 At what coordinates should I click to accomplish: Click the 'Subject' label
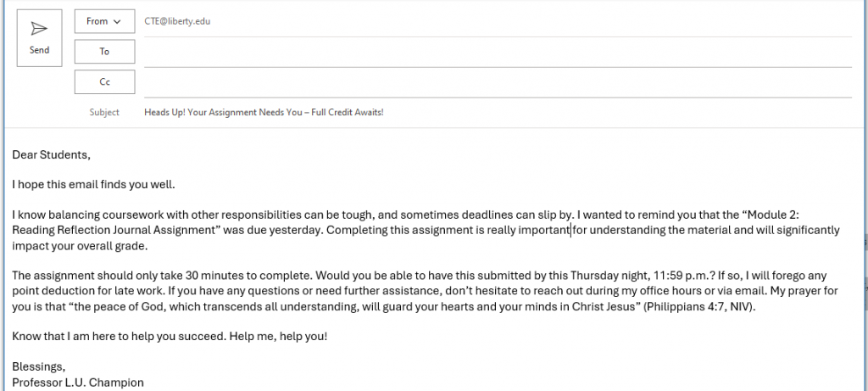[104, 113]
